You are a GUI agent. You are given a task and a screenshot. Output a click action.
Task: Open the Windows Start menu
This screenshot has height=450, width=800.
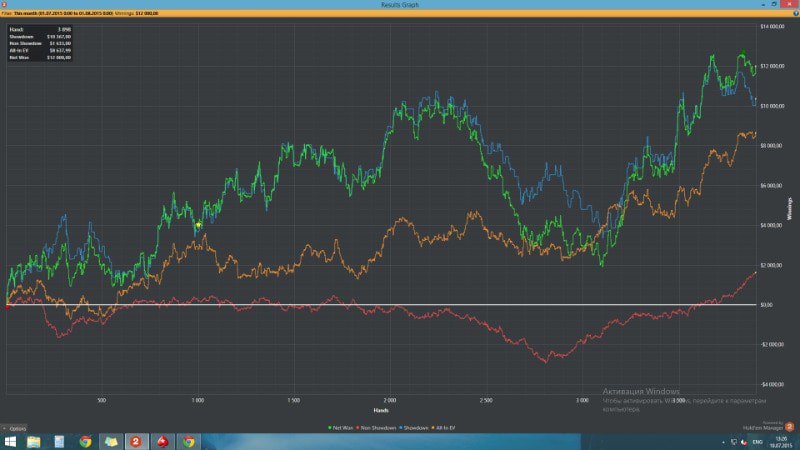click(x=10, y=442)
